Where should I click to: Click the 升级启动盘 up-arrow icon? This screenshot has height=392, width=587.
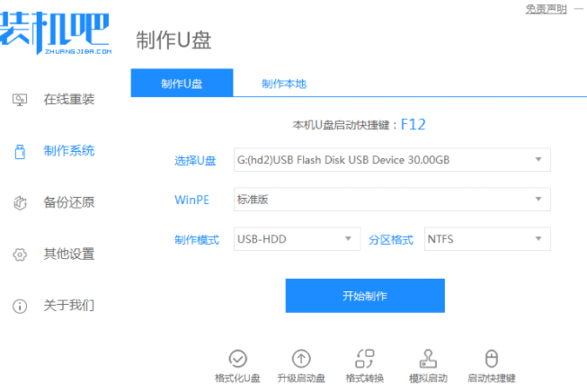click(x=301, y=358)
